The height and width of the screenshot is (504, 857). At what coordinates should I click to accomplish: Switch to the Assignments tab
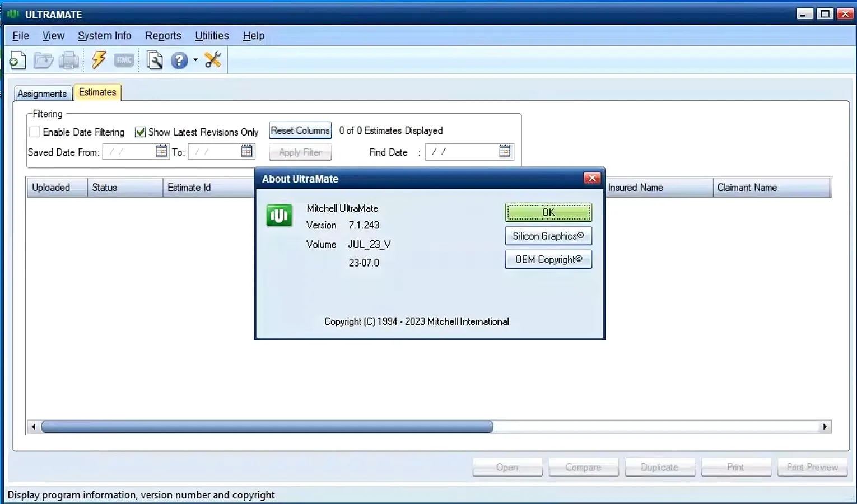(42, 94)
